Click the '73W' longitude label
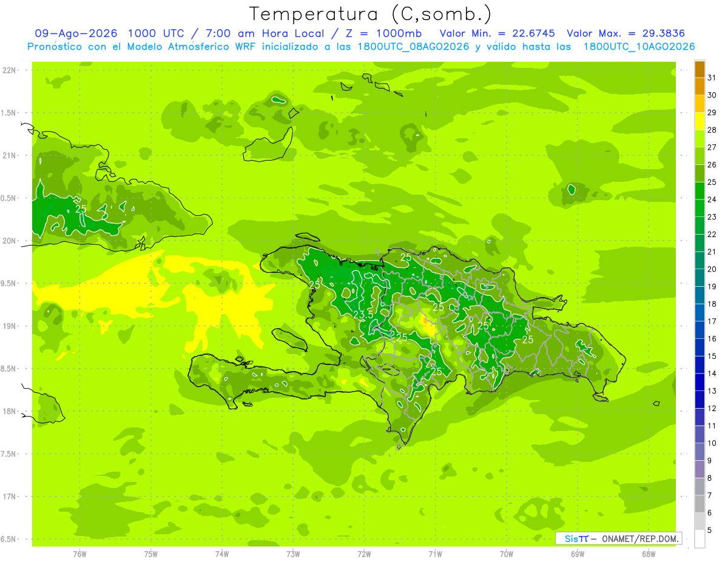The width and height of the screenshot is (728, 562). tap(293, 554)
